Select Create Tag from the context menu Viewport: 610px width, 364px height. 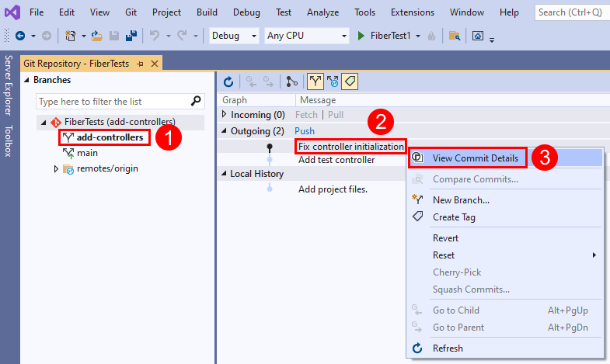click(x=454, y=217)
